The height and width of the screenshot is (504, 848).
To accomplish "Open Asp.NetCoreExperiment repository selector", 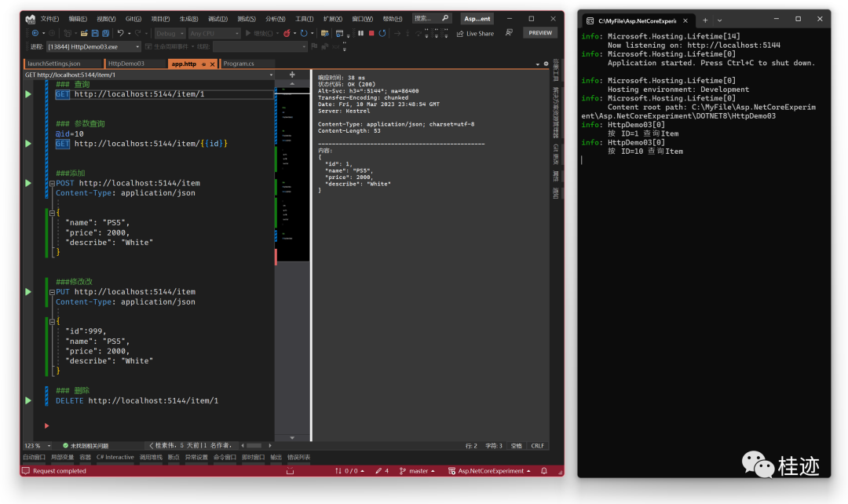I will [x=489, y=471].
